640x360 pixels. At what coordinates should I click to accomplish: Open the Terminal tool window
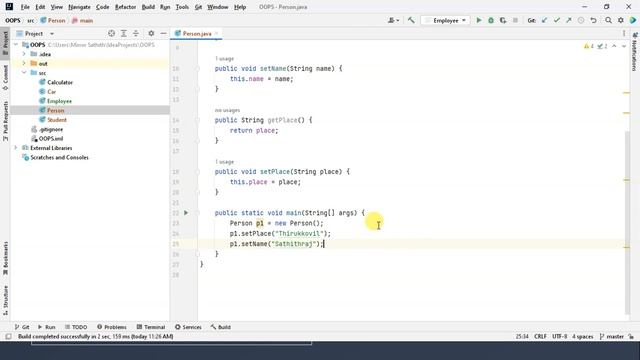[151, 327]
